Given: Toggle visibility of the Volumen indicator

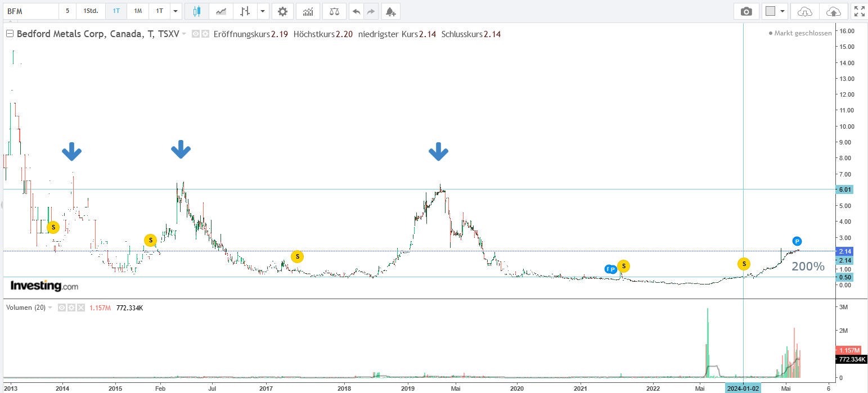Looking at the screenshot, I should coord(62,308).
